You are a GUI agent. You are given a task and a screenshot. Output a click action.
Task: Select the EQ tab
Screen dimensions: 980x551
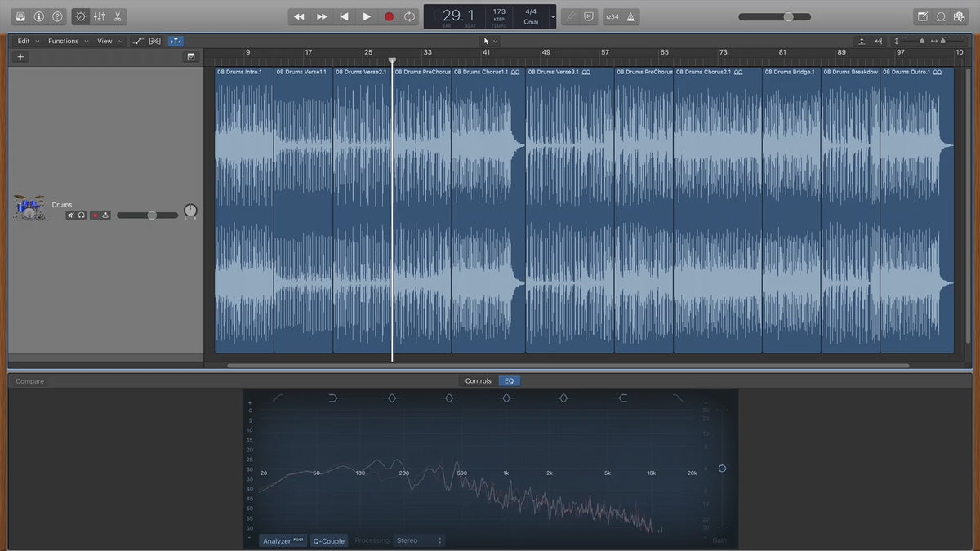pos(509,381)
